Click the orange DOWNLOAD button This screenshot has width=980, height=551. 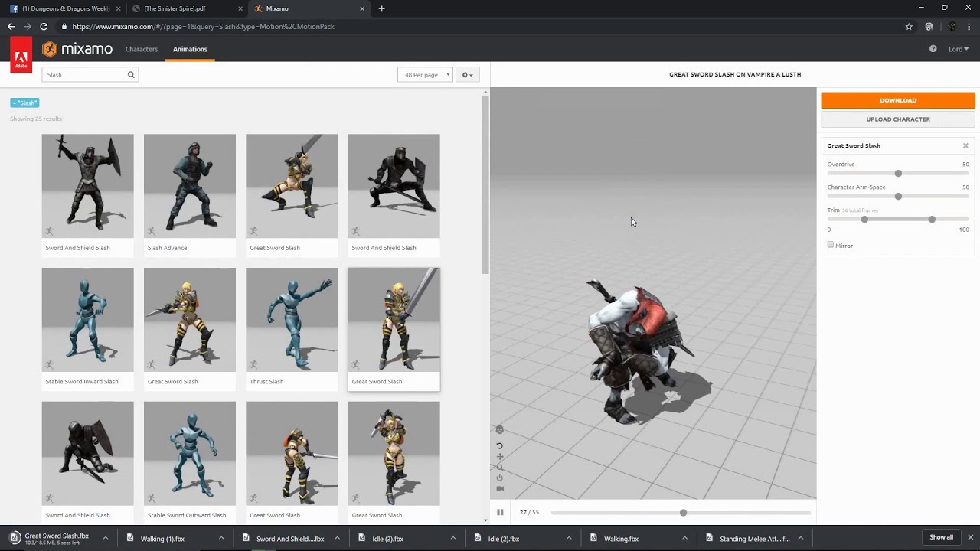point(898,100)
